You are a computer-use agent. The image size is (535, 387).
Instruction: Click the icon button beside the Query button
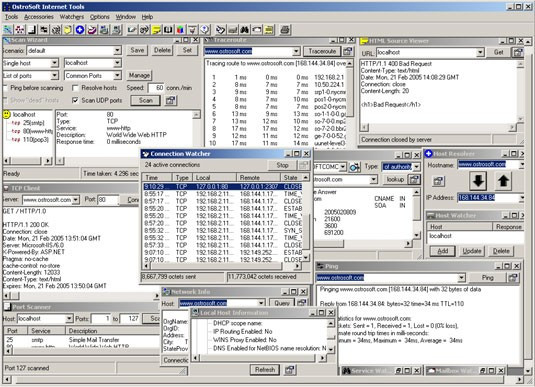click(x=302, y=303)
